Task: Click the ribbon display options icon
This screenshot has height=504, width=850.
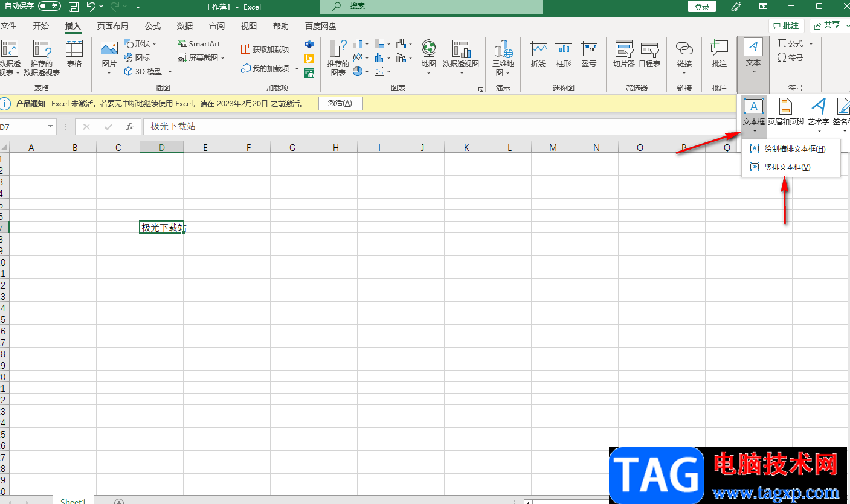Action: [764, 7]
